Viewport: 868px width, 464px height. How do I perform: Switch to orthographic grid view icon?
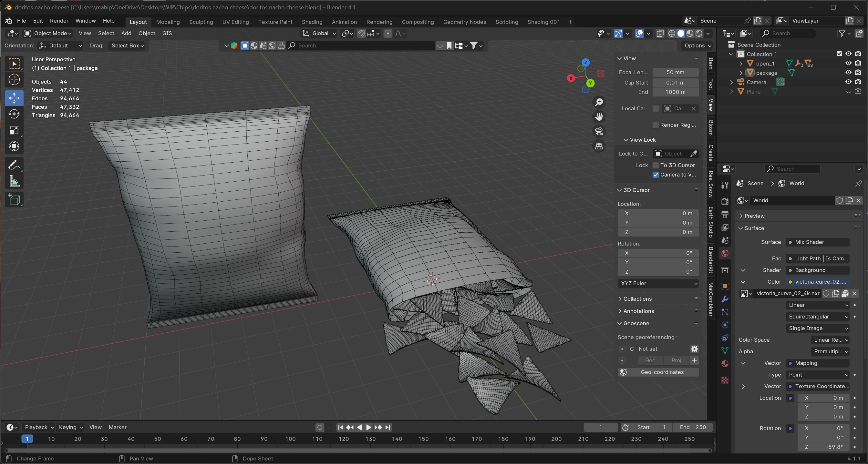[599, 146]
